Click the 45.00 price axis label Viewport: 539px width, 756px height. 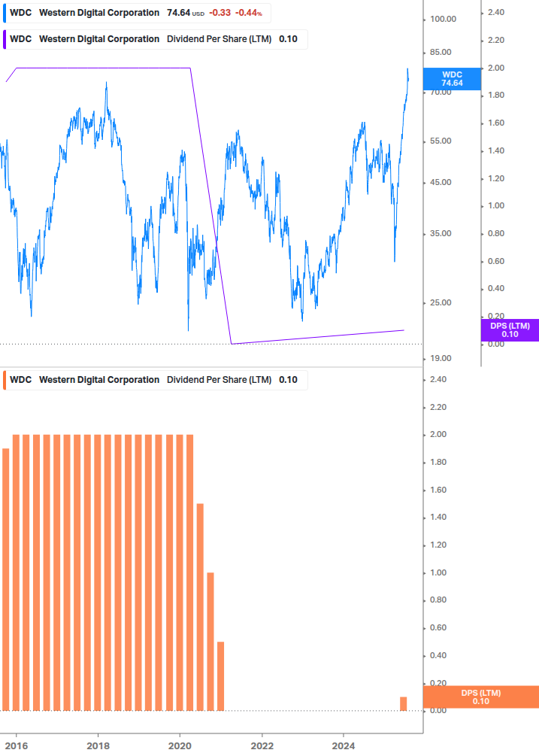[441, 182]
